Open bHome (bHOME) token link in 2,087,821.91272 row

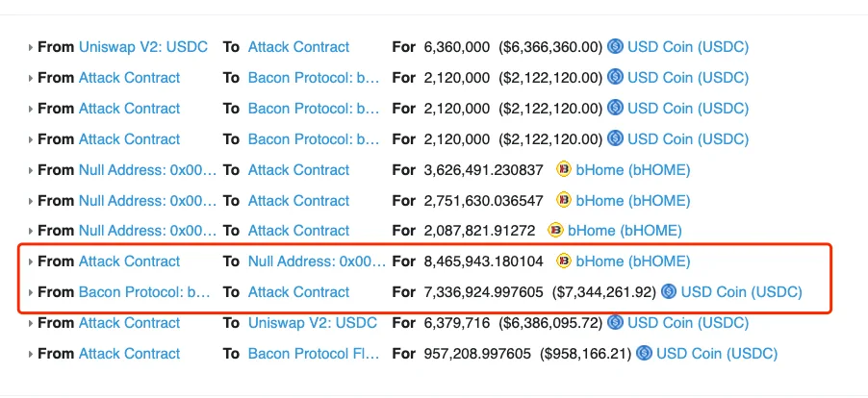(625, 231)
